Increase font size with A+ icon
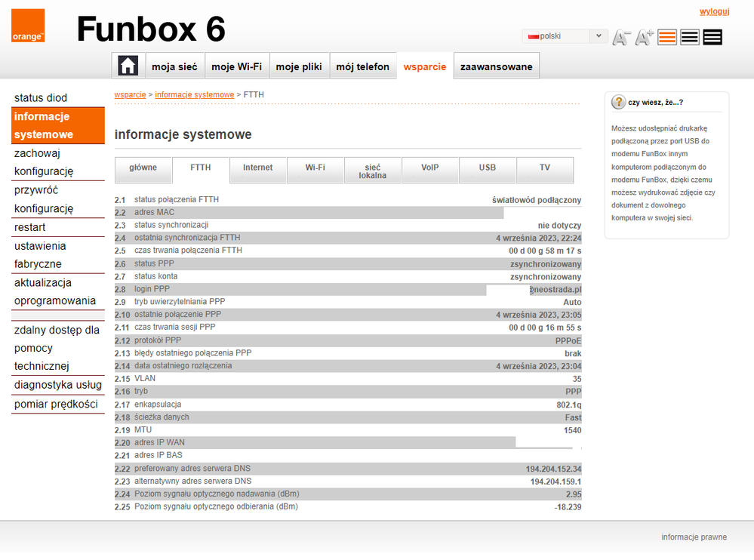 (x=644, y=37)
